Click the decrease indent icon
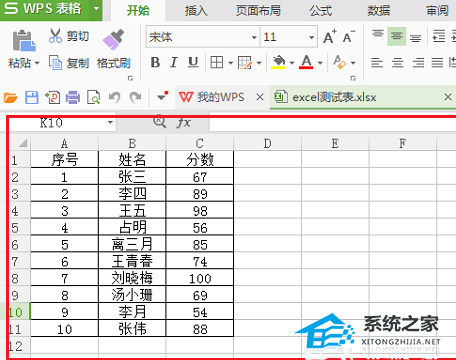Screen dimensions: 456x360 (438, 36)
